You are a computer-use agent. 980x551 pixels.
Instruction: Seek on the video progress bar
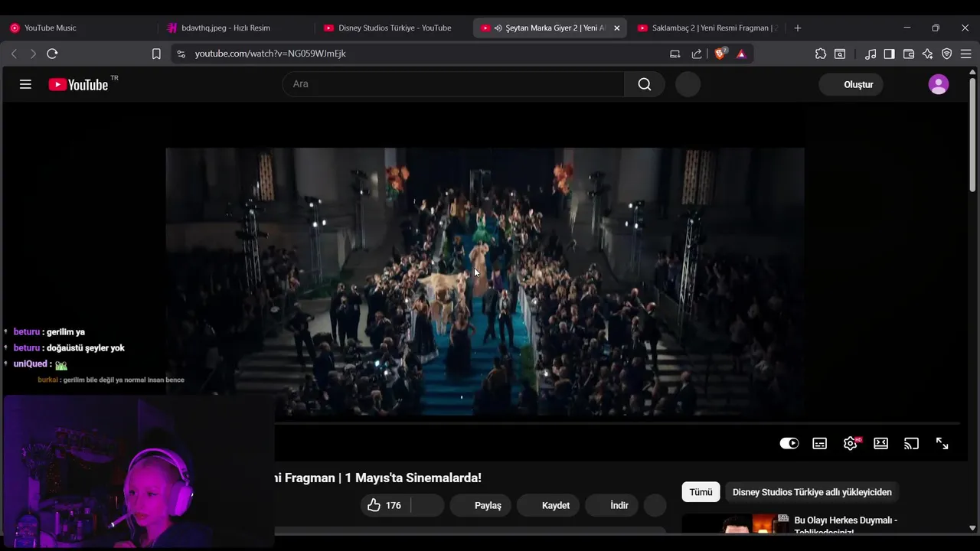coord(617,422)
